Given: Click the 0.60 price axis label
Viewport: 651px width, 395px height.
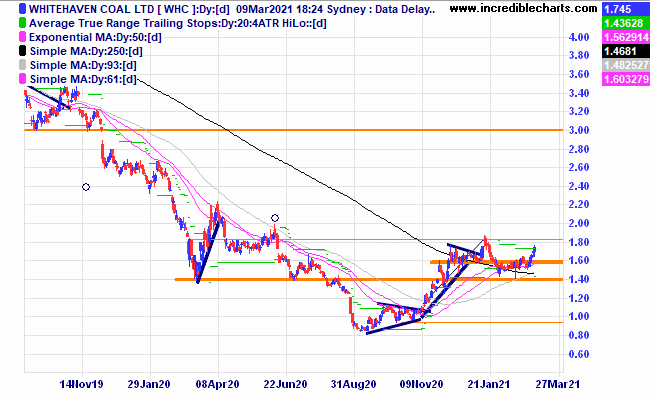Looking at the screenshot, I should [579, 354].
